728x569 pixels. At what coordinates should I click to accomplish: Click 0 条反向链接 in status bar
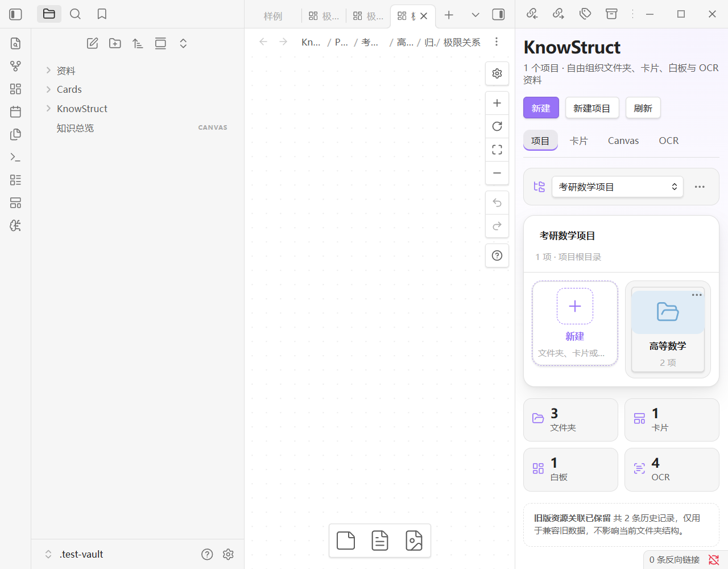point(675,560)
